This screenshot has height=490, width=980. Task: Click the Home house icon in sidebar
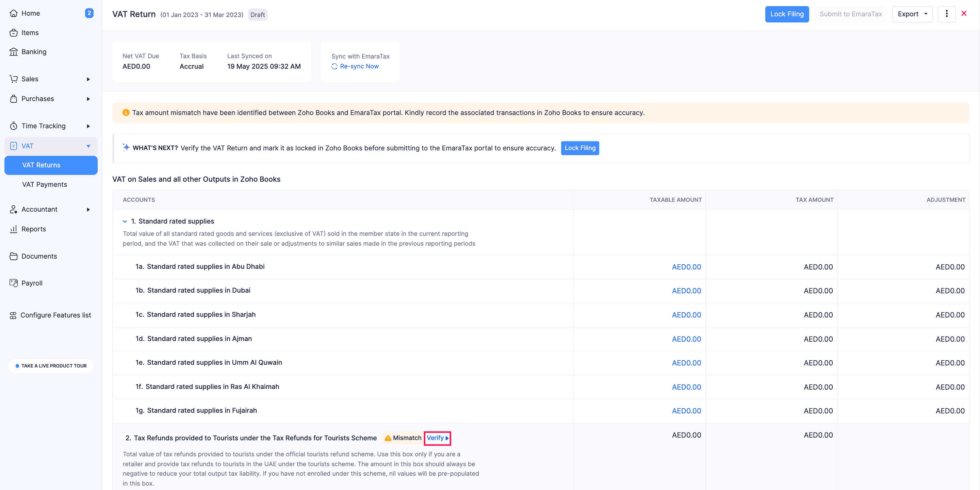pos(14,13)
